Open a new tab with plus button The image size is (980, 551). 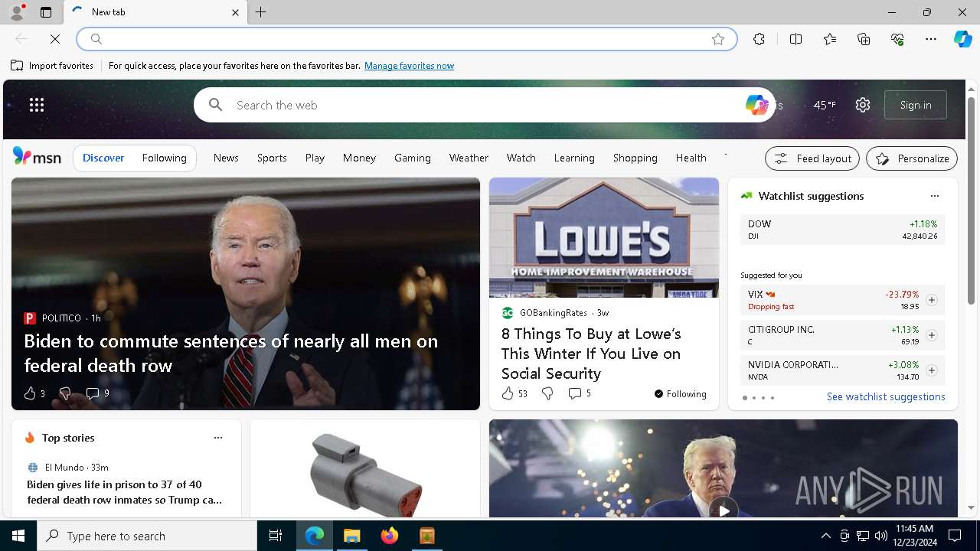(x=260, y=12)
